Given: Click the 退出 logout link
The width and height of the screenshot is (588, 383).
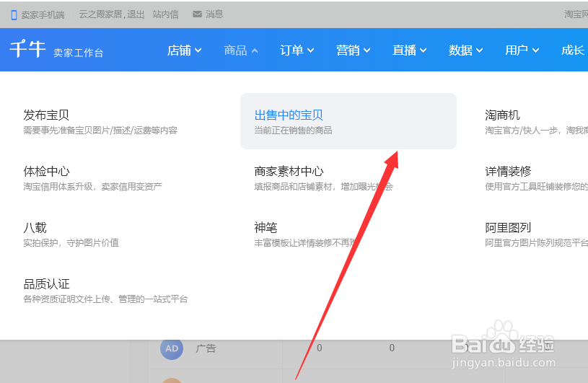Looking at the screenshot, I should [136, 14].
